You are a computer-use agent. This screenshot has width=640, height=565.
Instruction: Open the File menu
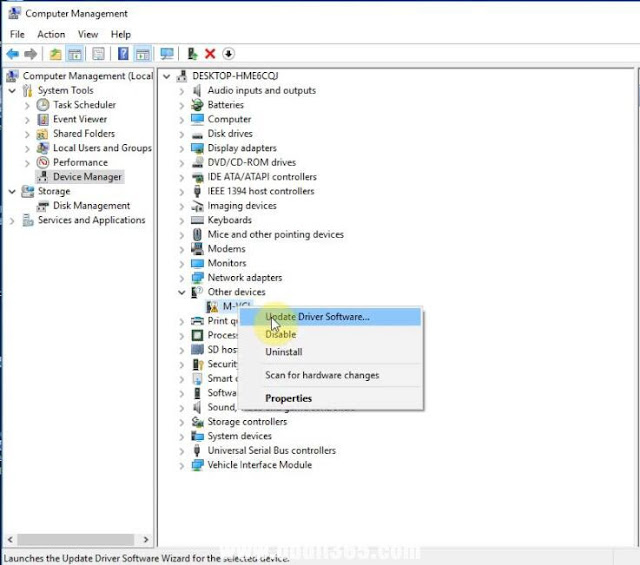17,34
